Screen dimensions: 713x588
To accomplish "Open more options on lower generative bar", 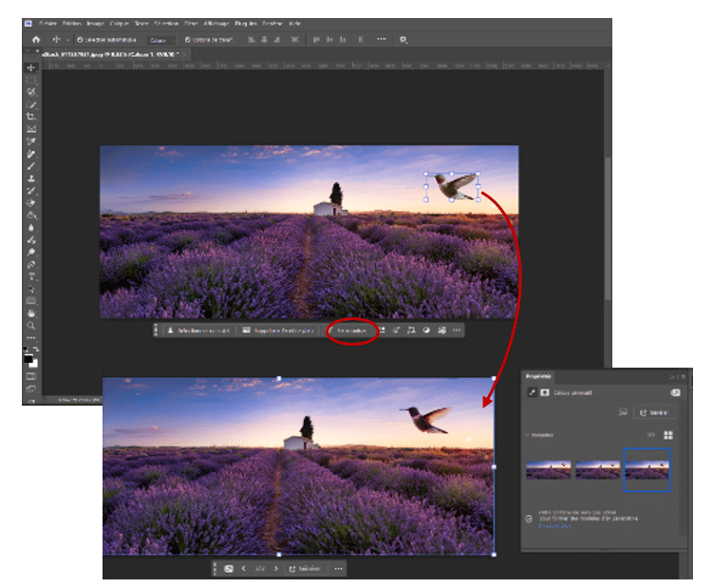I will (338, 568).
